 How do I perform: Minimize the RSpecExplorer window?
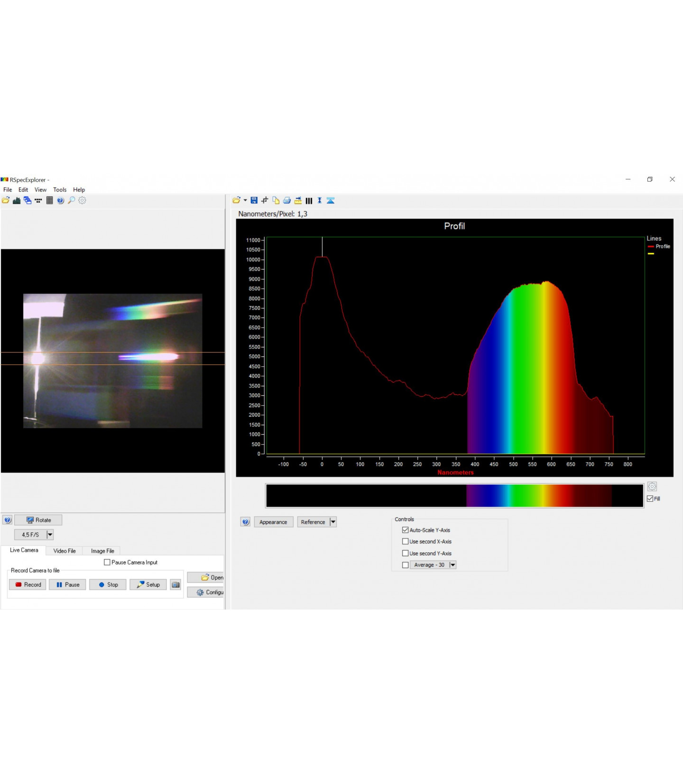[628, 179]
